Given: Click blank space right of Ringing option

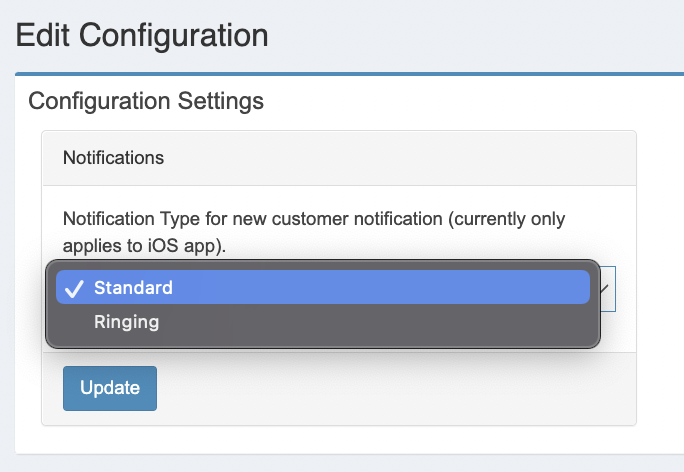Looking at the screenshot, I should coord(375,322).
